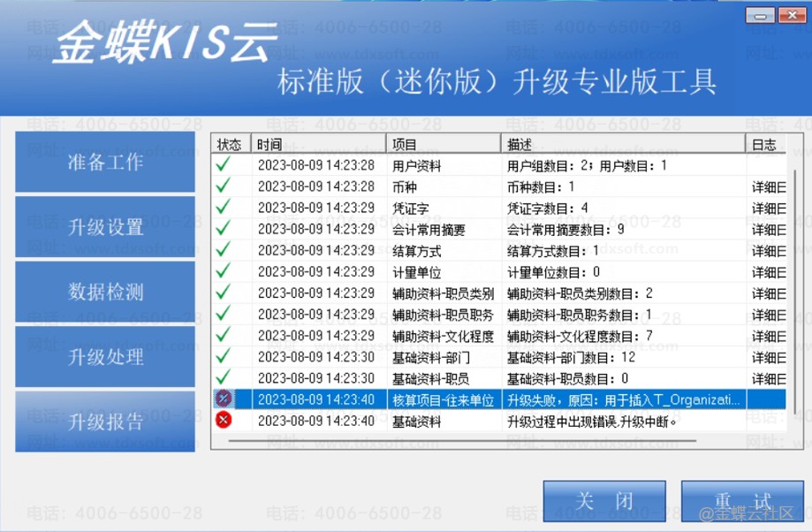Viewport: 812px width, 532px height.
Task: Click green checkmark for 凭证字 row
Action: (223, 208)
